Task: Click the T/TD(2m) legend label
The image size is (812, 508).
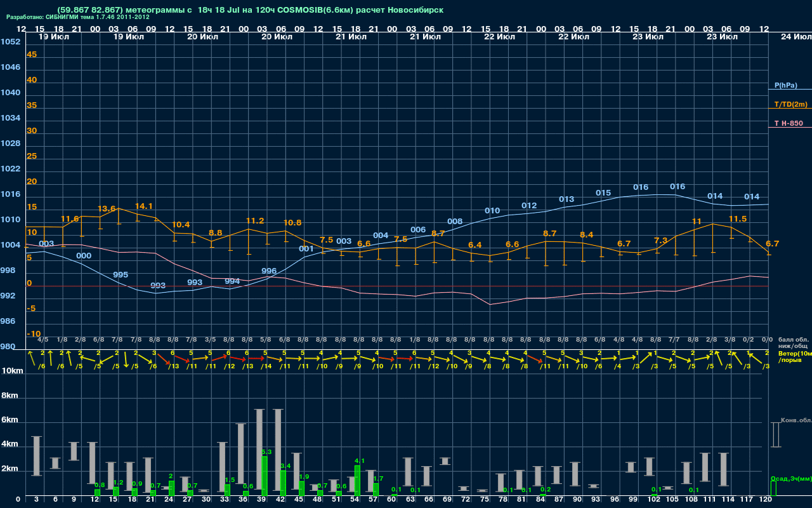Action: [x=790, y=104]
